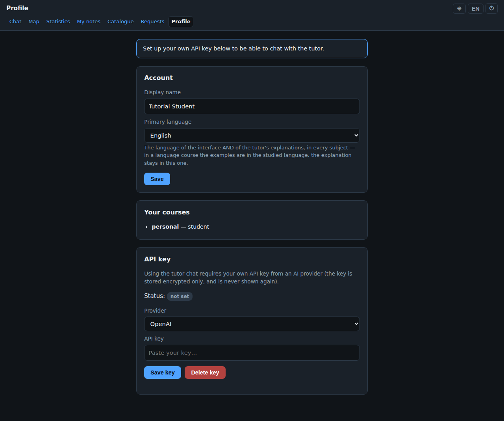The height and width of the screenshot is (421, 504).
Task: Click the red Delete key button
Action: [205, 373]
